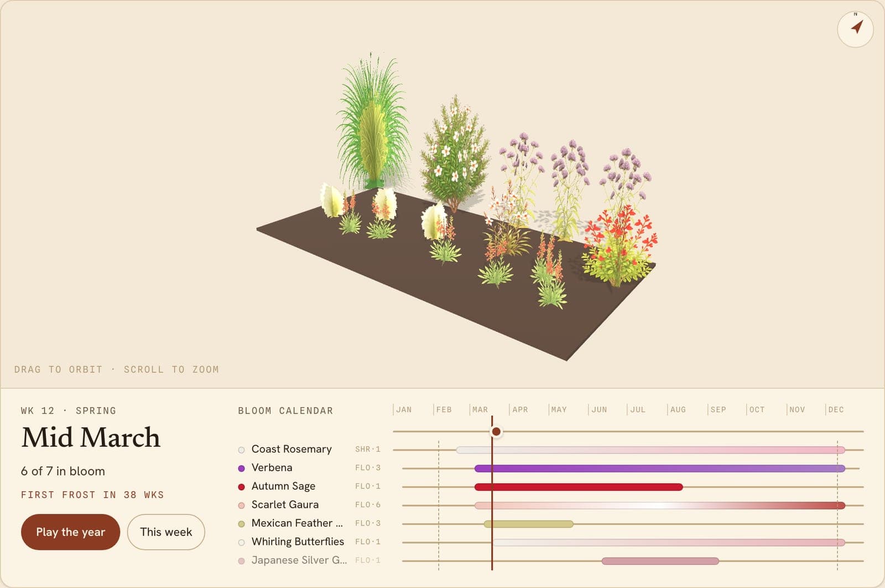Jump to JAN on the timeline
885x588 pixels.
pos(404,409)
